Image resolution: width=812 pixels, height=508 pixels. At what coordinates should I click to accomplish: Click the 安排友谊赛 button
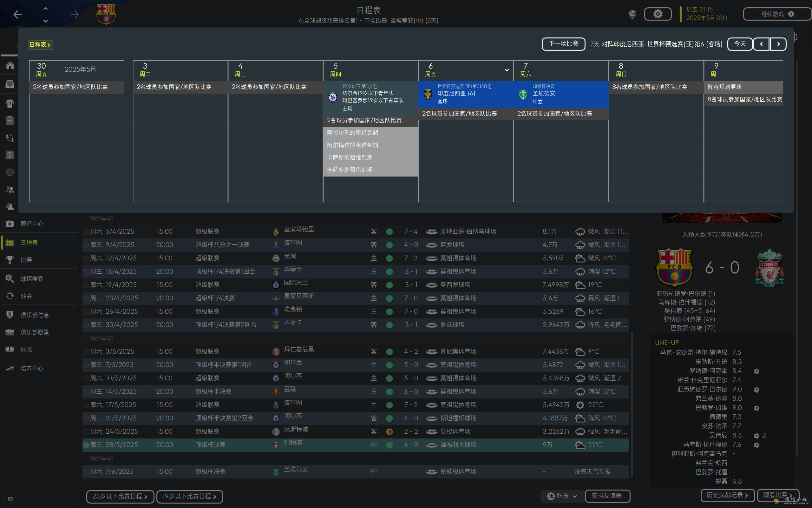coord(607,496)
